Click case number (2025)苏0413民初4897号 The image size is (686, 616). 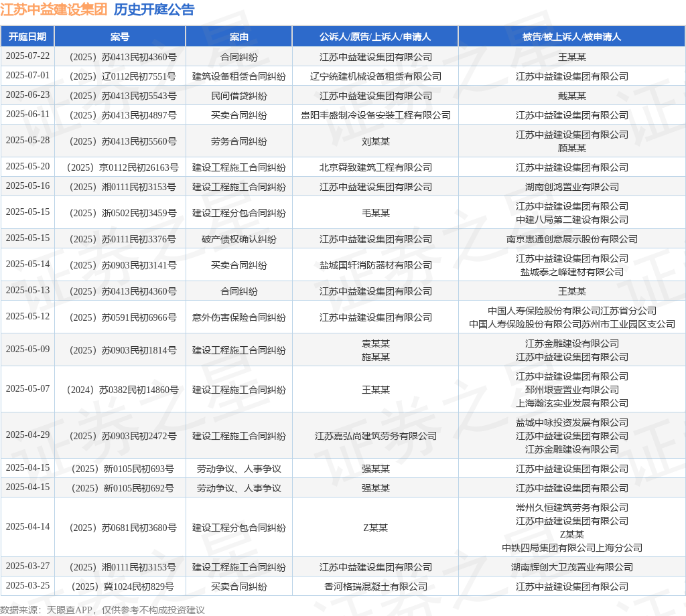tap(123, 115)
